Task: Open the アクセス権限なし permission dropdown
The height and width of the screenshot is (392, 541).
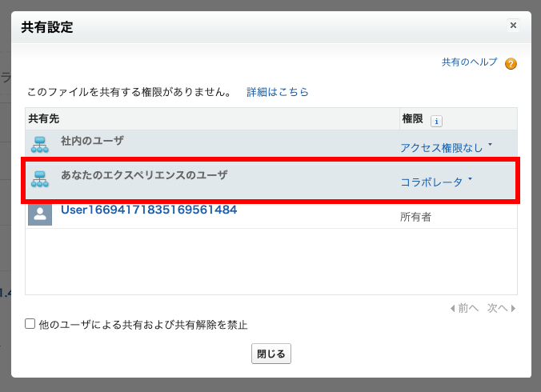Action: point(446,147)
